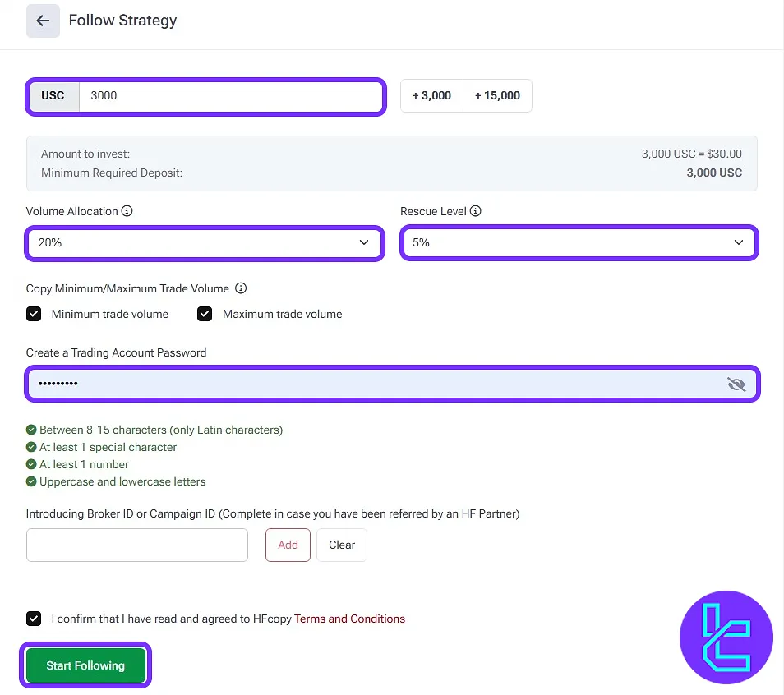
Task: Expand the Volume Allocation 20% dropdown
Action: [x=205, y=243]
